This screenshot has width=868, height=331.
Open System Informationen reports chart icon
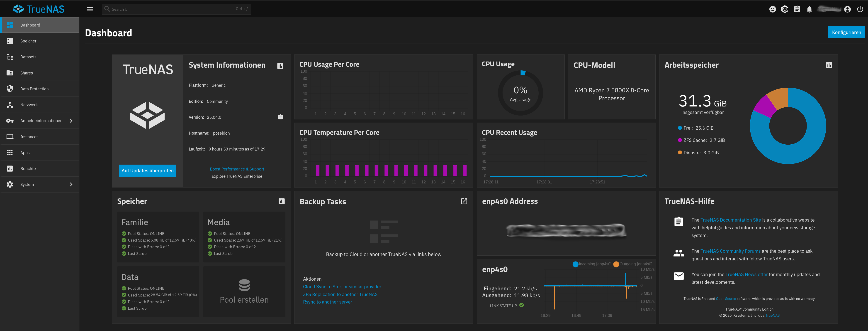pos(280,66)
